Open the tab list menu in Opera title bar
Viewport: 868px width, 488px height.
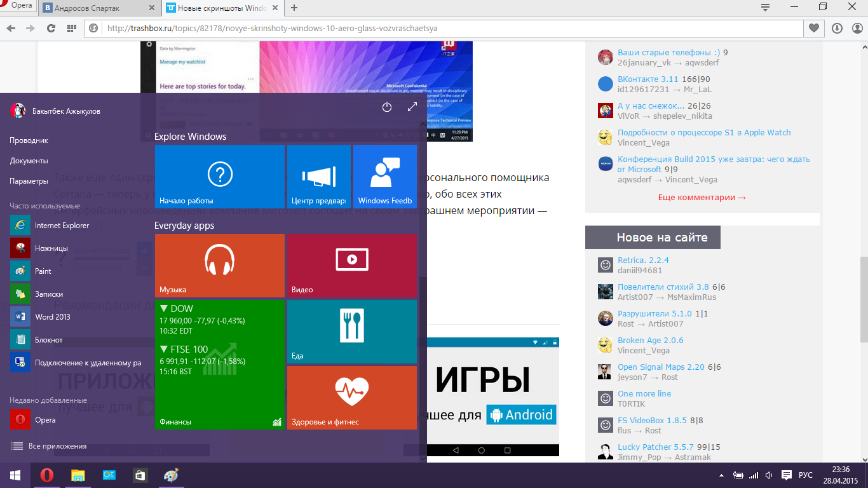click(x=766, y=6)
